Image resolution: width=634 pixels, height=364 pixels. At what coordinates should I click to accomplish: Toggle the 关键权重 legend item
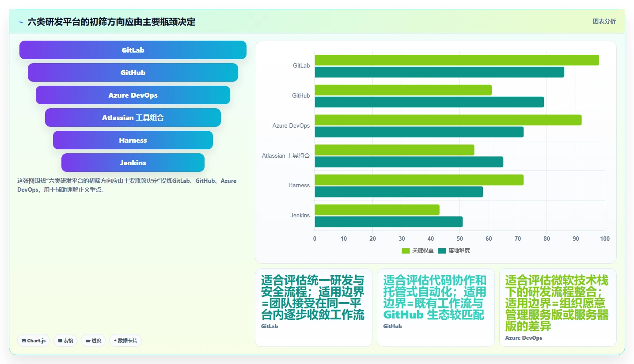pos(418,250)
